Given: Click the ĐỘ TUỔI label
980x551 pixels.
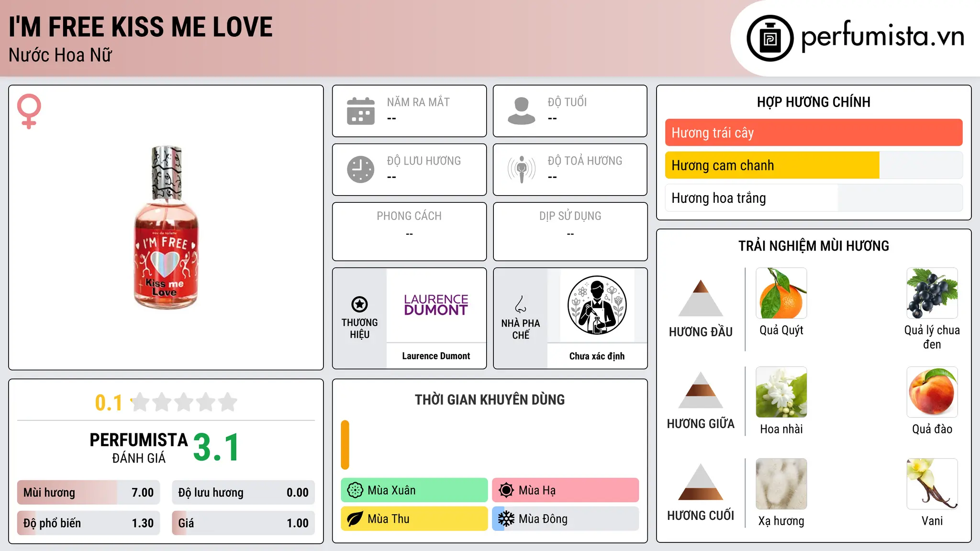Looking at the screenshot, I should click(567, 102).
